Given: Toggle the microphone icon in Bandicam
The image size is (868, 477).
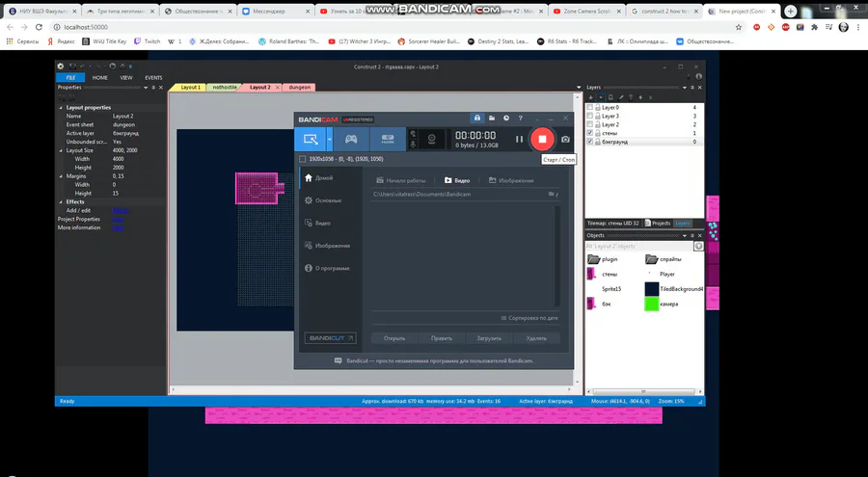Looking at the screenshot, I should [413, 145].
